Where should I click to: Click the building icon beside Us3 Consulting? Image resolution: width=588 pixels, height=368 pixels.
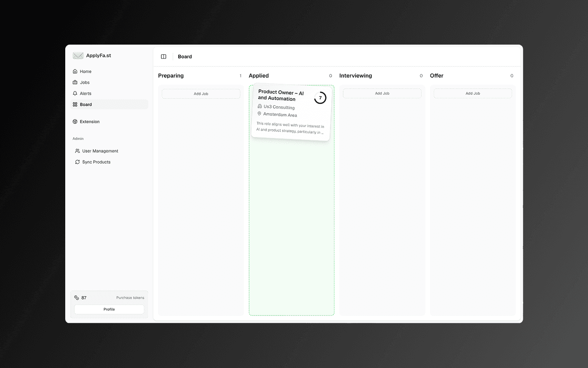click(260, 106)
